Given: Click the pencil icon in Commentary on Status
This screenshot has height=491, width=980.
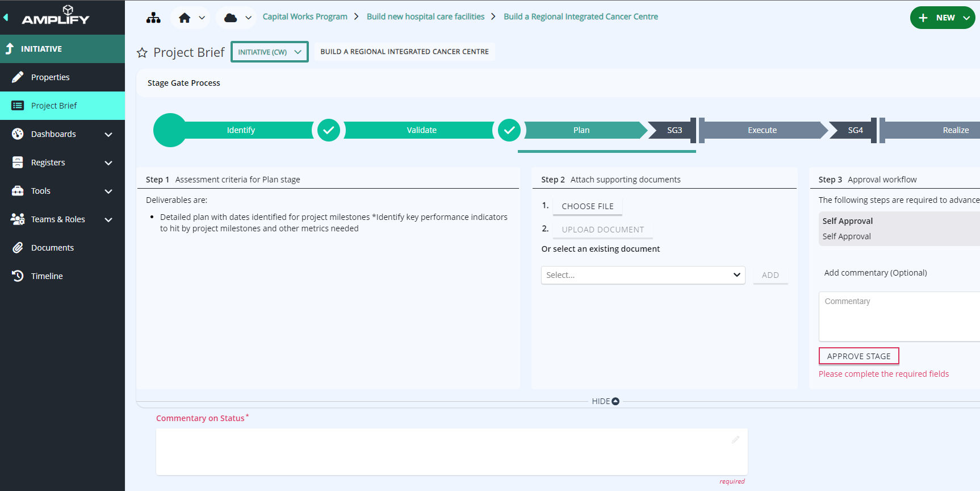Looking at the screenshot, I should click(735, 439).
